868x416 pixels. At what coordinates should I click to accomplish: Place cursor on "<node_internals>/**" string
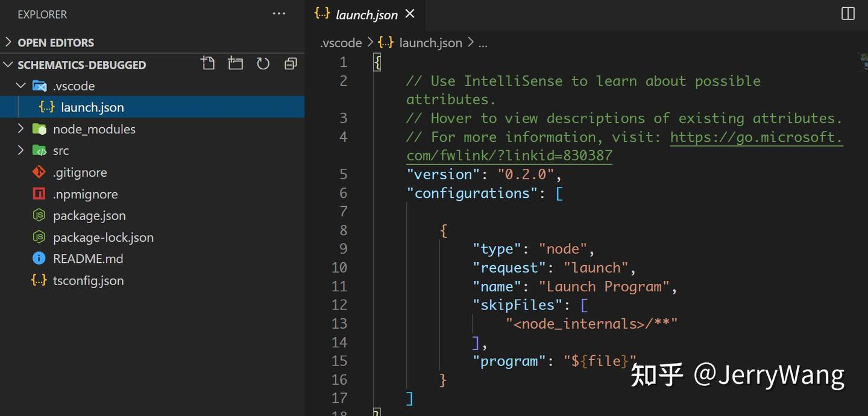point(592,324)
